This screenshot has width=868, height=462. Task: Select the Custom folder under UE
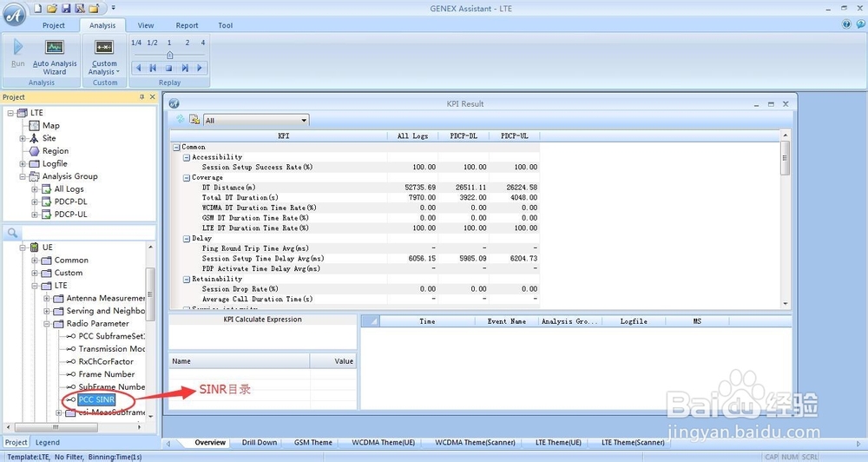click(68, 273)
